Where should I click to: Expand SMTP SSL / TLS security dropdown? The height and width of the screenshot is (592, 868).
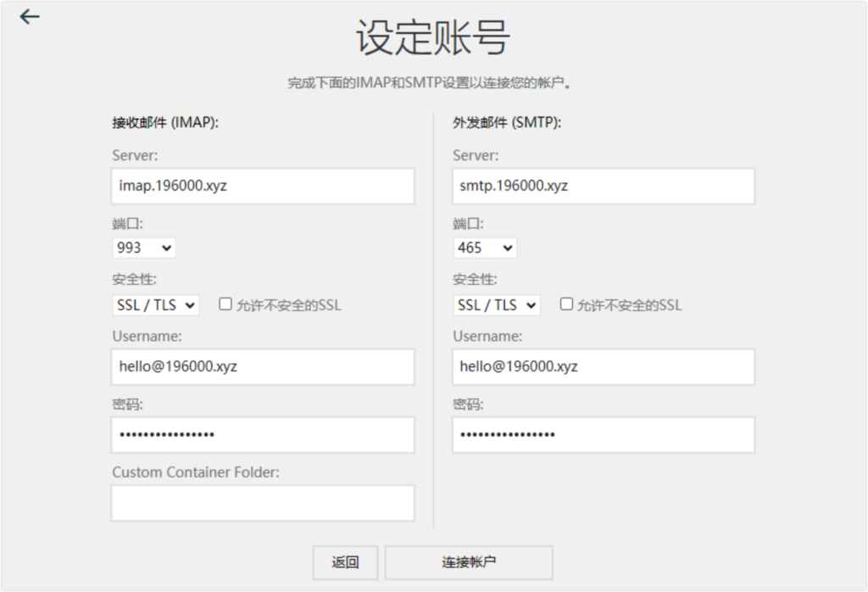click(x=497, y=305)
